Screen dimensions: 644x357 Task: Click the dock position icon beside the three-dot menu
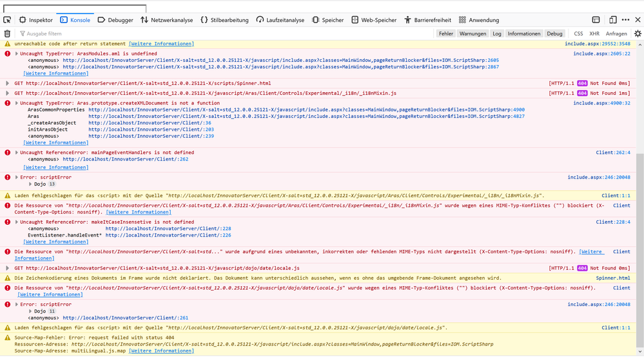point(596,20)
